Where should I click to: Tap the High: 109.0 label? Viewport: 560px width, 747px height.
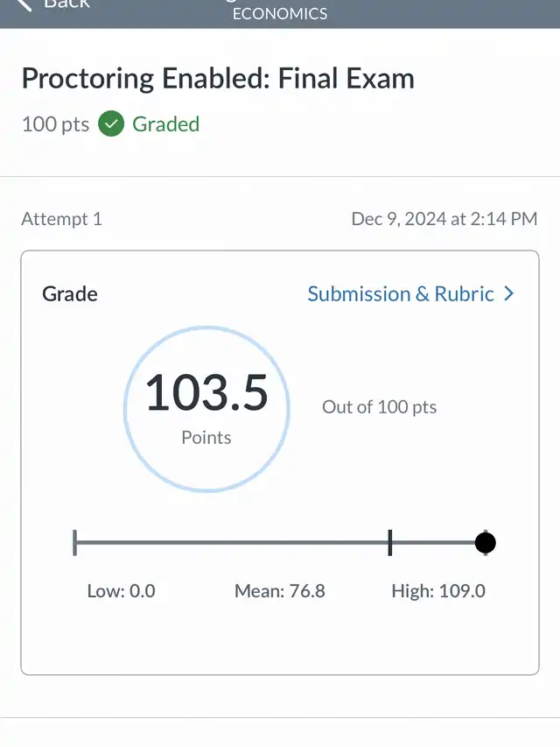point(438,591)
